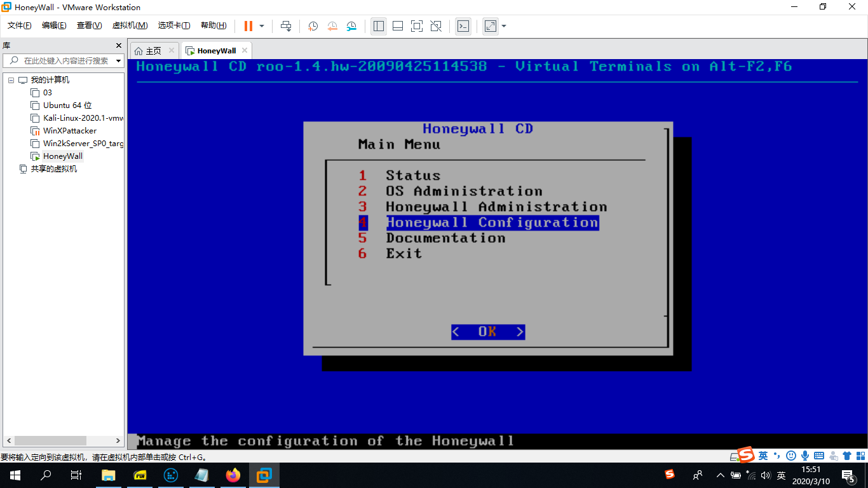Click the Sogou input S logo
The image size is (868, 488).
747,455
